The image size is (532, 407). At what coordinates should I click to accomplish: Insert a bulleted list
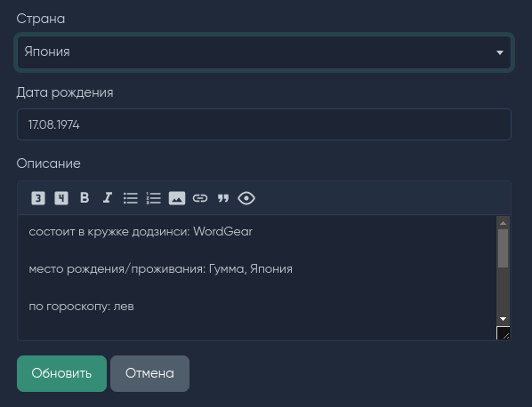131,198
